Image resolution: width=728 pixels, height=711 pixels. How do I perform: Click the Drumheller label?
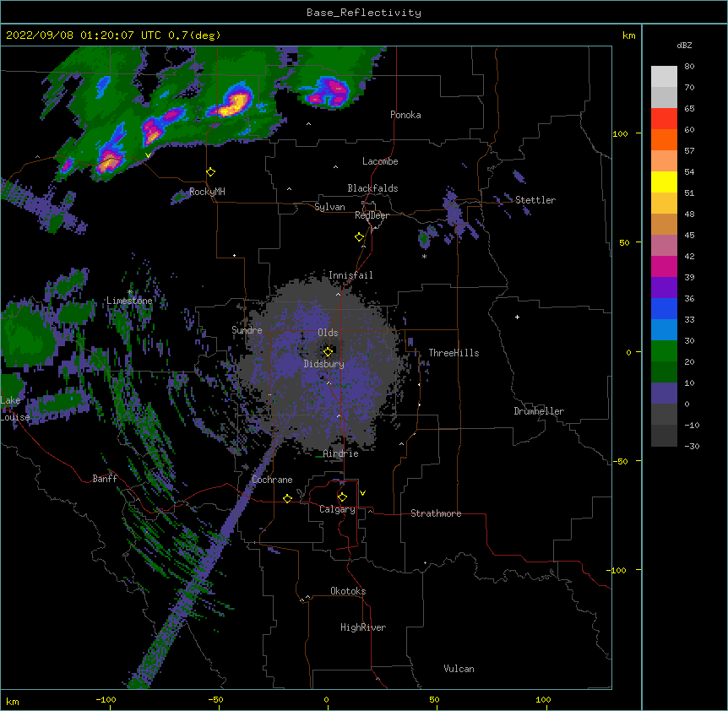coord(539,411)
